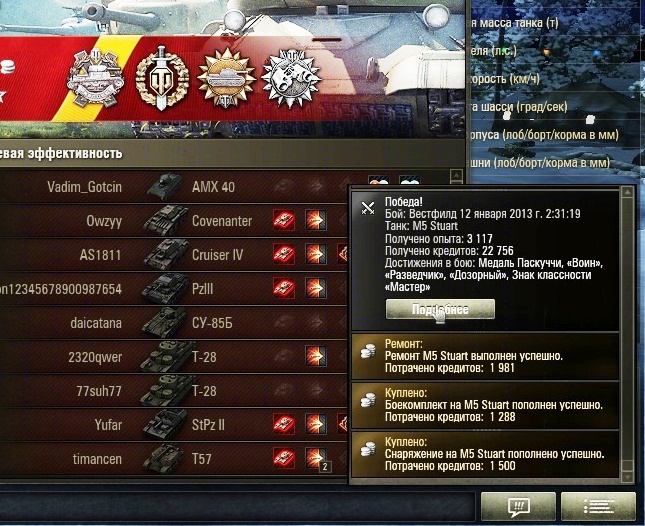This screenshot has width=645, height=526.
Task: Open the chat channels button with speech bubble
Action: pos(518,507)
